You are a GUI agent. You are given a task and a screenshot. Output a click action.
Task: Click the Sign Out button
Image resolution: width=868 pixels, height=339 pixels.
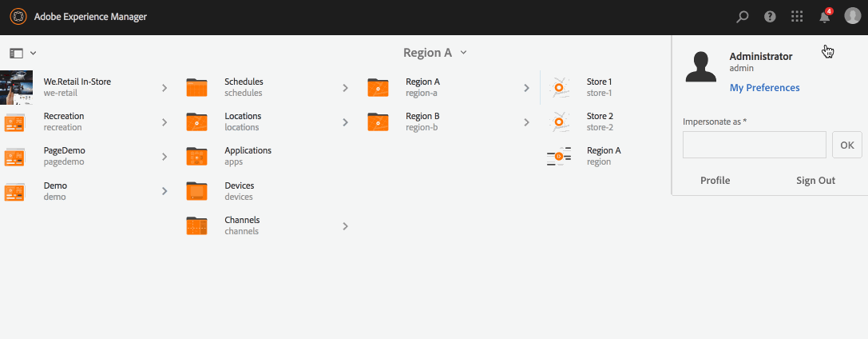[x=815, y=180]
